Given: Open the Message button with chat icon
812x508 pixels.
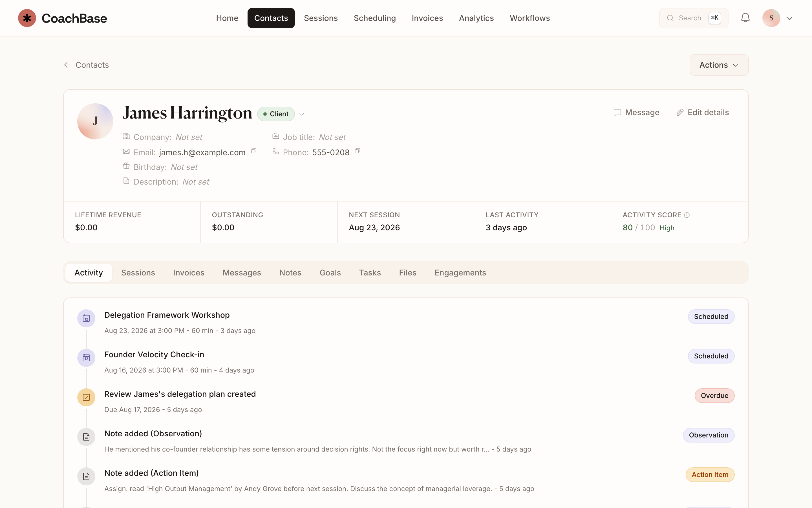Looking at the screenshot, I should coord(636,113).
